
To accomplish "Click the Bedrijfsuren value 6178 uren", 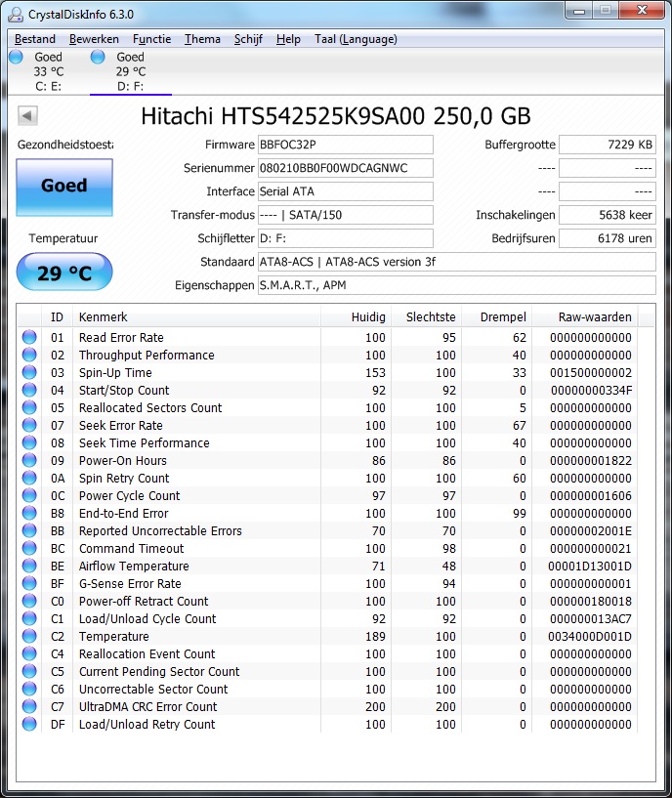I will pos(608,238).
